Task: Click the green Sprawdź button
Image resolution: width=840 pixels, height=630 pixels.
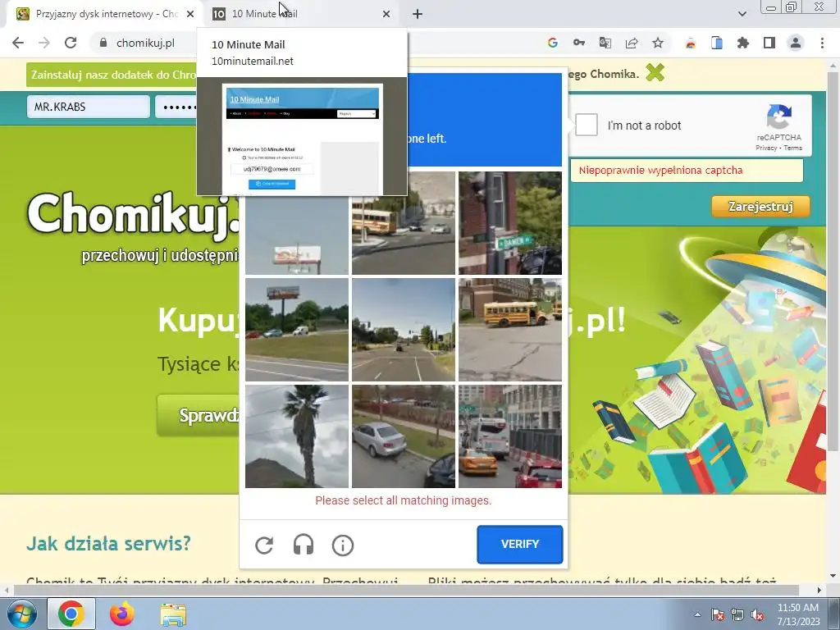Action: pyautogui.click(x=199, y=415)
